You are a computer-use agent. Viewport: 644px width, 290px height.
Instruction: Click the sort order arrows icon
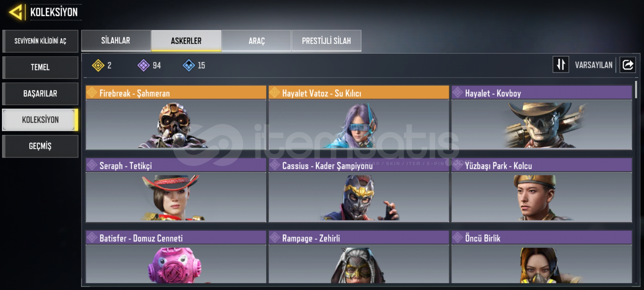pyautogui.click(x=561, y=65)
